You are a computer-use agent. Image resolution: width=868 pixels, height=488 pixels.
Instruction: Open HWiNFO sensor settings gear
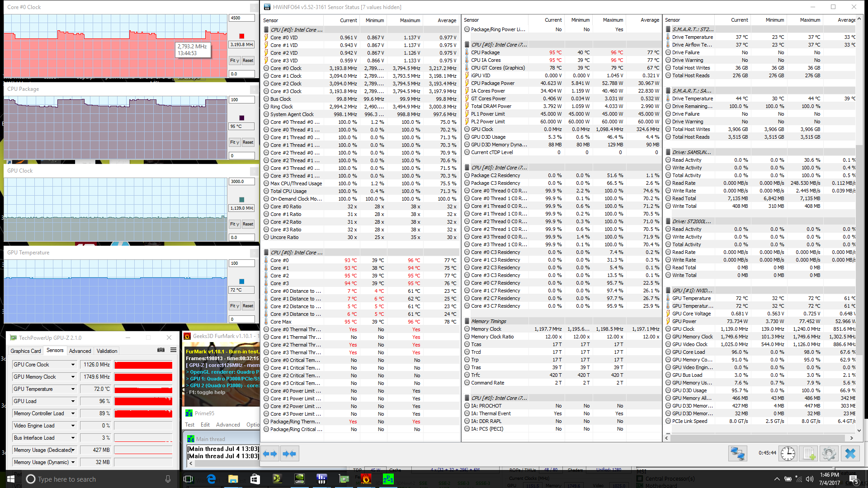tap(829, 453)
